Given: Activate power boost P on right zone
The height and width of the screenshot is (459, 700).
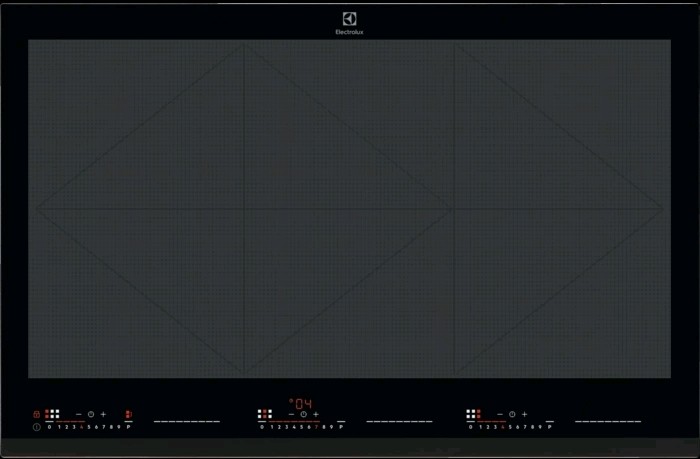Looking at the screenshot, I should coord(550,427).
